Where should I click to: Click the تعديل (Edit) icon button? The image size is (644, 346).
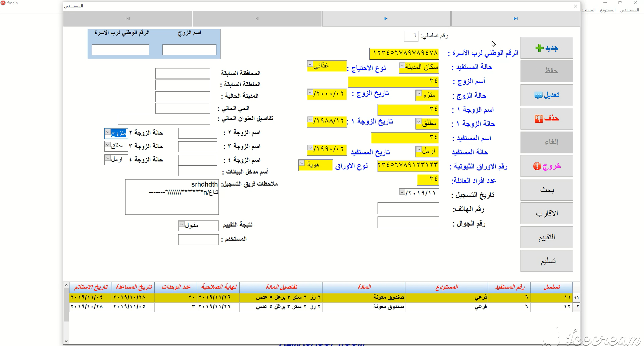546,95
